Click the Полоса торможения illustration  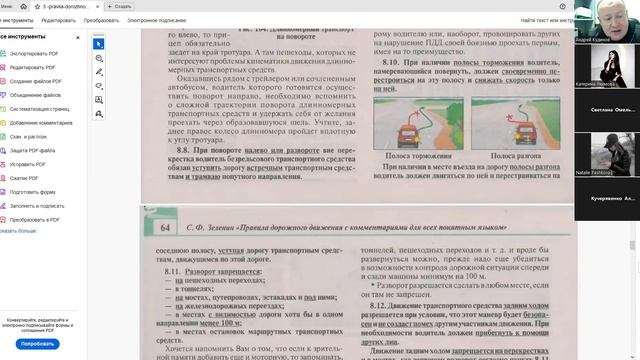click(418, 123)
